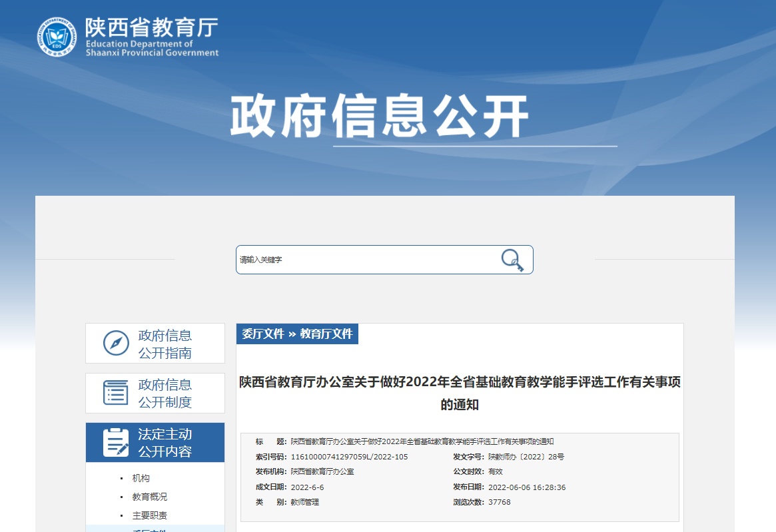
Task: Click the magnifying glass search icon
Action: click(x=512, y=260)
